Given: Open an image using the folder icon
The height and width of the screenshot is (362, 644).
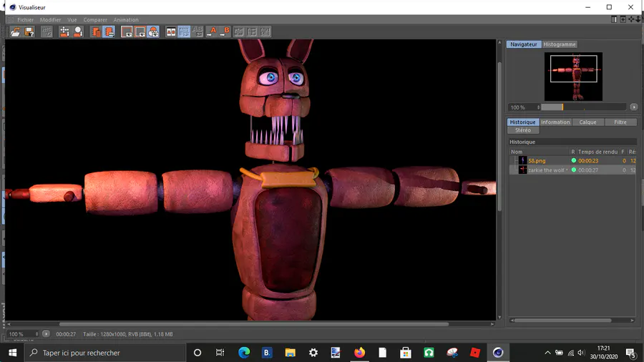Looking at the screenshot, I should [x=16, y=32].
